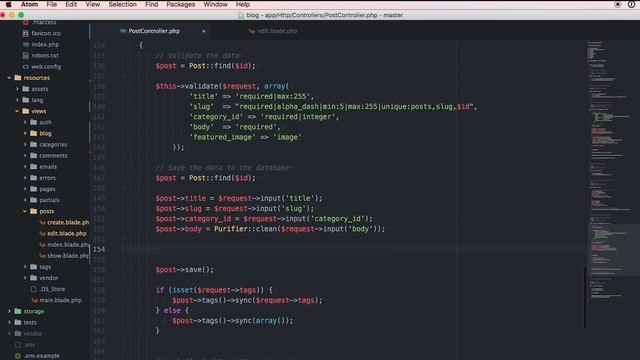Click the robots.txt file icon
The height and width of the screenshot is (360, 640).
click(x=26, y=55)
